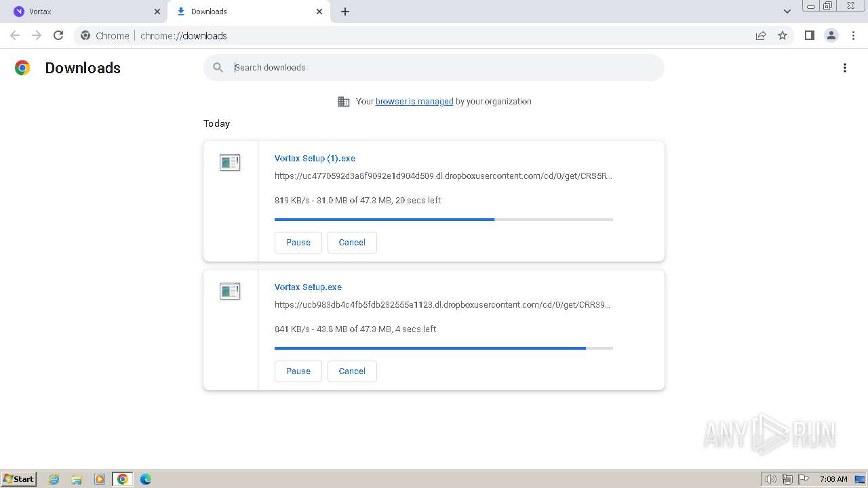The width and height of the screenshot is (868, 488).
Task: Click the Downloads tab download-arrow icon
Action: pyautogui.click(x=181, y=12)
